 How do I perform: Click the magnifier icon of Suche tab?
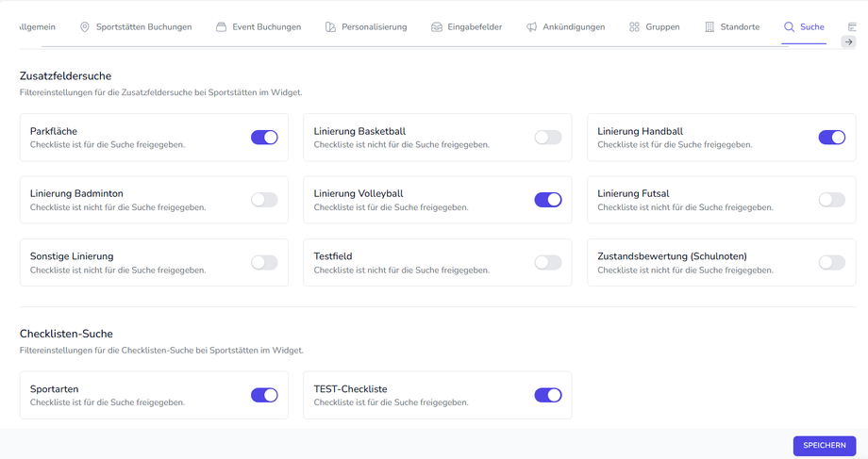pyautogui.click(x=789, y=27)
